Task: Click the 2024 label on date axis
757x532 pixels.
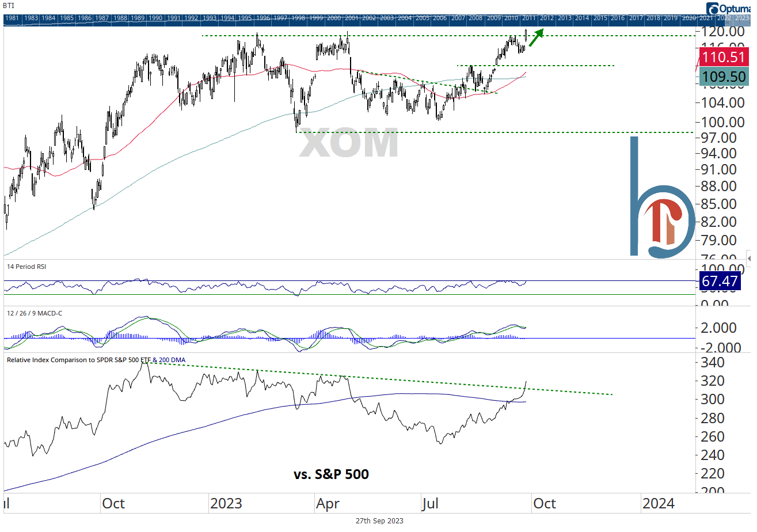Action: [658, 503]
